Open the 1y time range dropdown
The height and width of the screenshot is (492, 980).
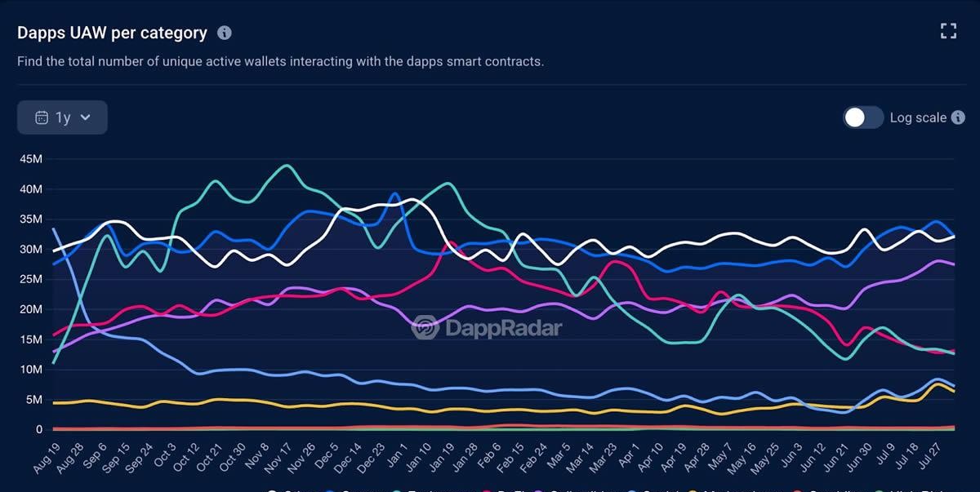[x=62, y=117]
